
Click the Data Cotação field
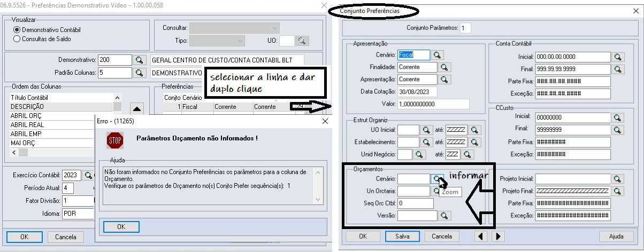[x=417, y=92]
